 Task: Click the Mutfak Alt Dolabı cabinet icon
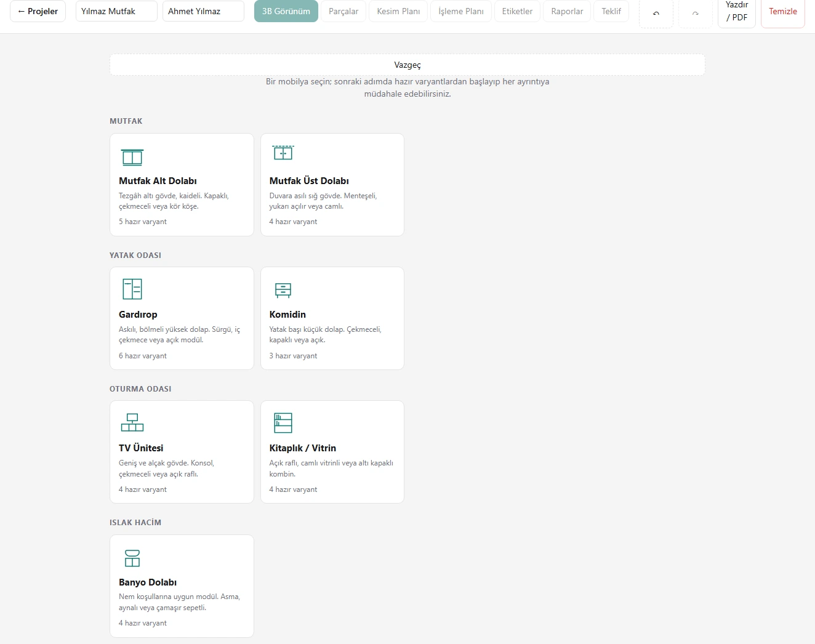coord(132,158)
